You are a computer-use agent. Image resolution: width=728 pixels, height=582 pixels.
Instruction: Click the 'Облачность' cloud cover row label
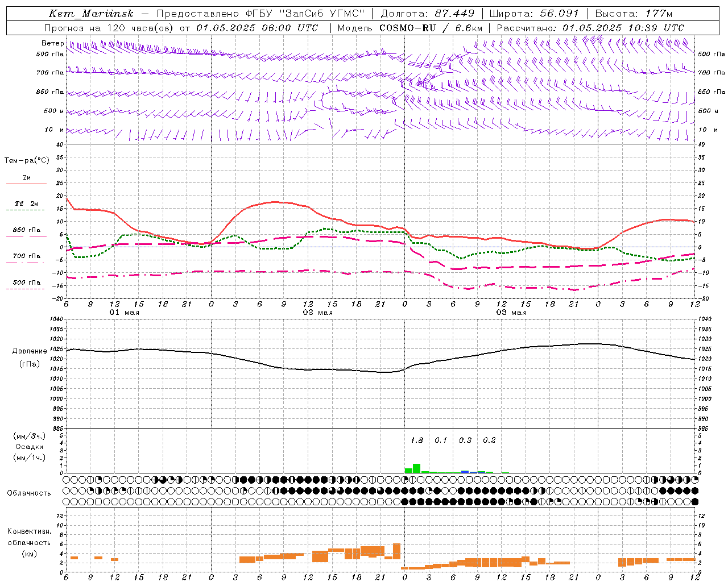(29, 493)
